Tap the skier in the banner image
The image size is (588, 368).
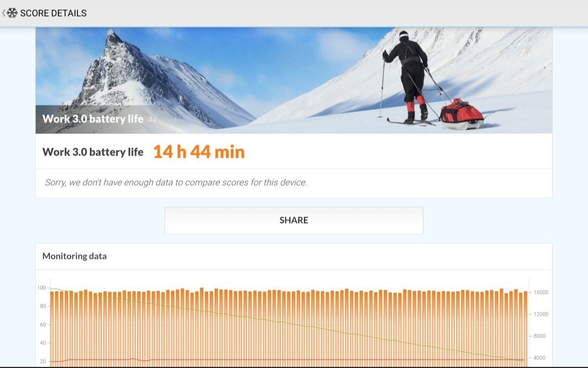tap(409, 76)
